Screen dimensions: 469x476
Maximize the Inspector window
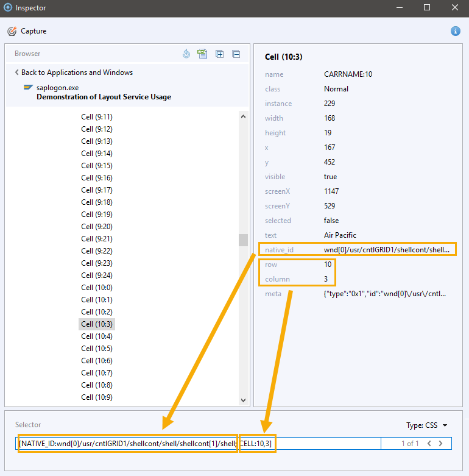pyautogui.click(x=426, y=7)
